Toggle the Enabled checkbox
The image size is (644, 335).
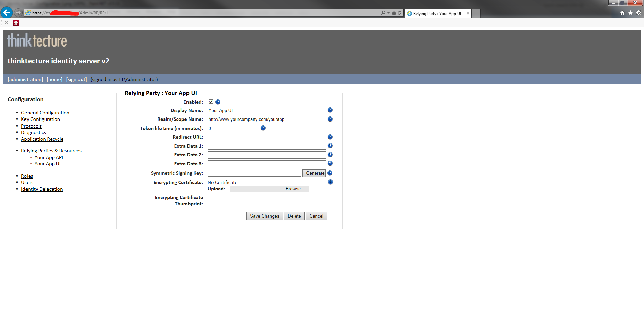coord(211,102)
